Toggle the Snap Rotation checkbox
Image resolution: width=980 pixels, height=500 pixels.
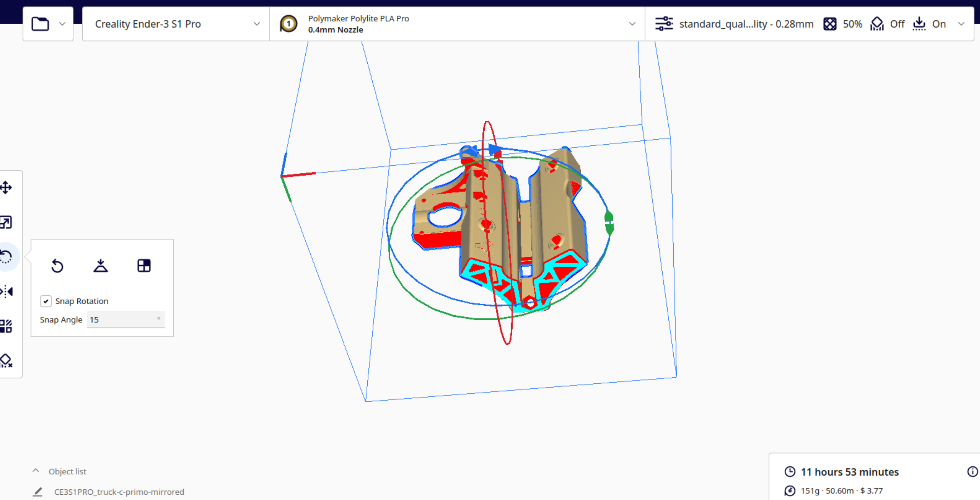pos(46,301)
